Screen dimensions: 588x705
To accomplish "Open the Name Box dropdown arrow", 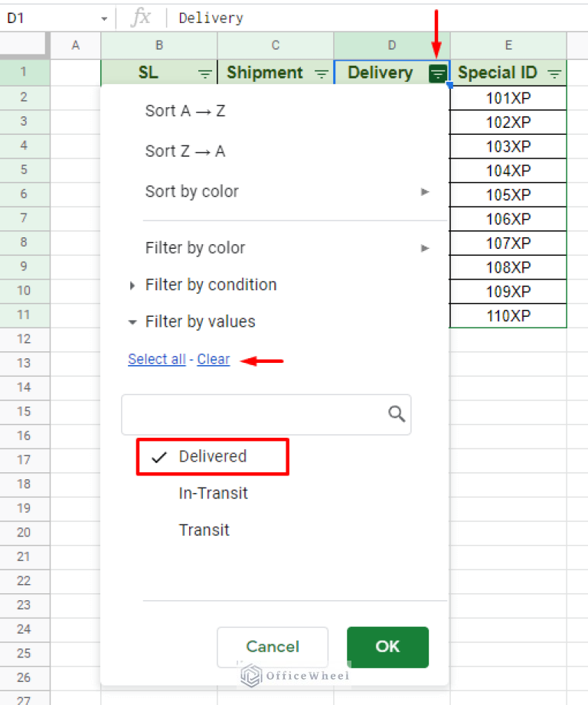I will point(104,17).
